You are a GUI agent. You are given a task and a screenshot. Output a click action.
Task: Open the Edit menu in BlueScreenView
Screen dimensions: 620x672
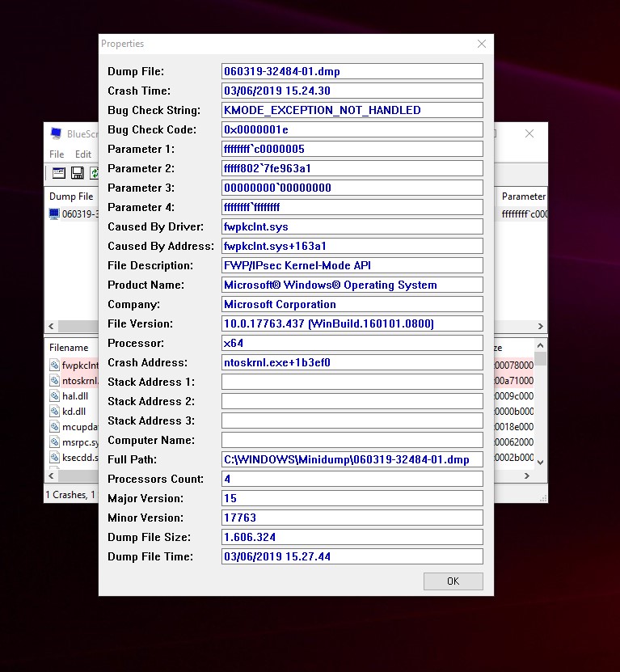click(83, 154)
